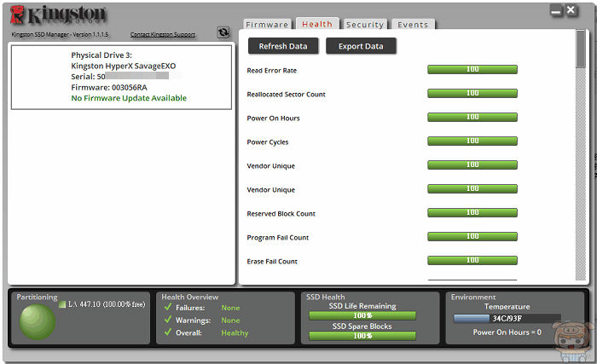
Task: Click the Temperature gauge bar
Action: point(507,318)
